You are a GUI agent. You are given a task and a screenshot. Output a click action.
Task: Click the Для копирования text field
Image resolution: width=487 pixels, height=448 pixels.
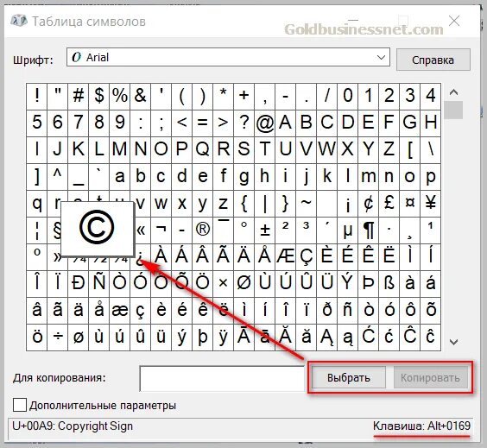click(222, 378)
